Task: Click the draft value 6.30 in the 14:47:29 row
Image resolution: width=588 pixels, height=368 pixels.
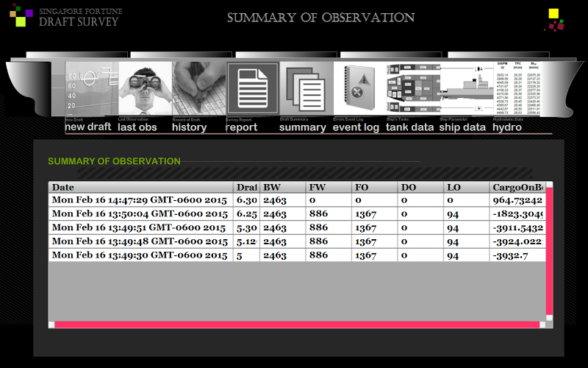Action: [247, 200]
